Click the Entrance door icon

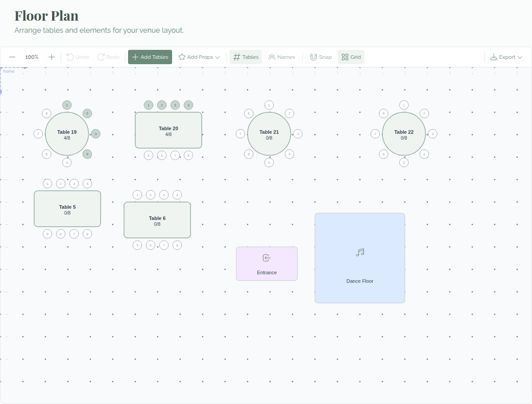tap(267, 258)
